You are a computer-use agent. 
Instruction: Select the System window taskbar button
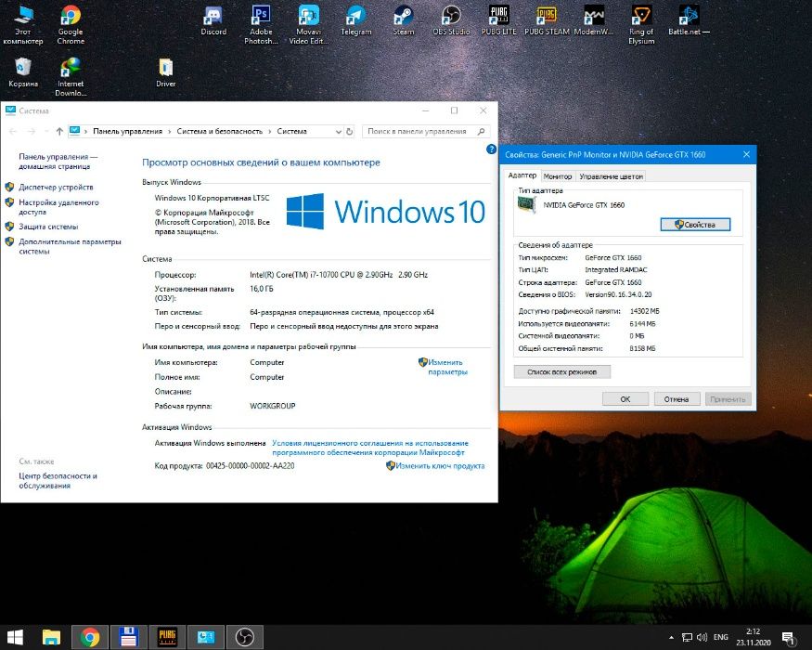[206, 637]
